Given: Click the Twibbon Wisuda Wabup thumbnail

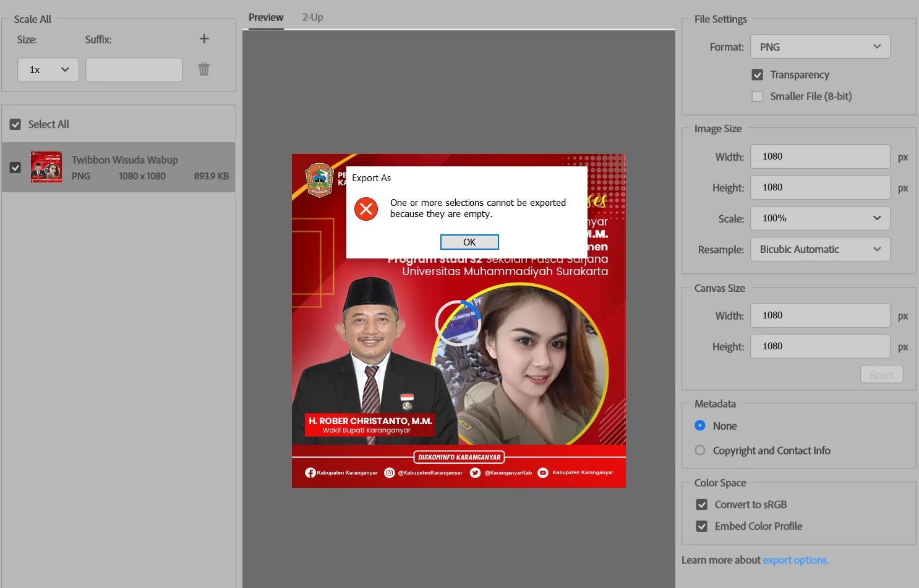Looking at the screenshot, I should pos(46,167).
